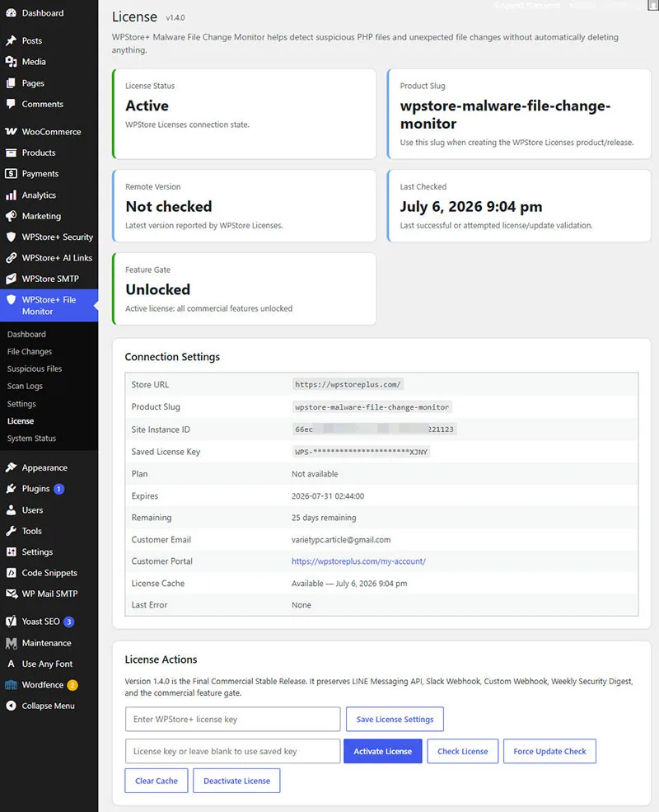Click the Wordfence fence icon

click(11, 684)
